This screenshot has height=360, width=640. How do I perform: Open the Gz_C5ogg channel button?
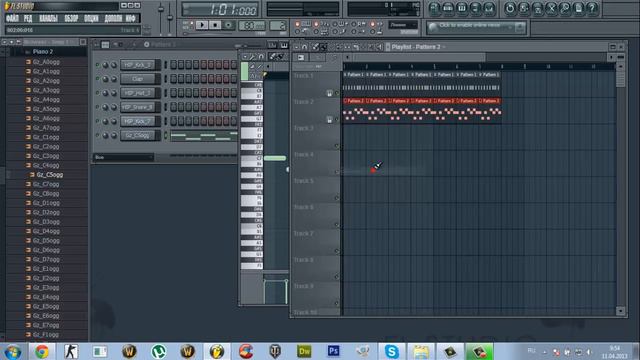pyautogui.click(x=138, y=135)
